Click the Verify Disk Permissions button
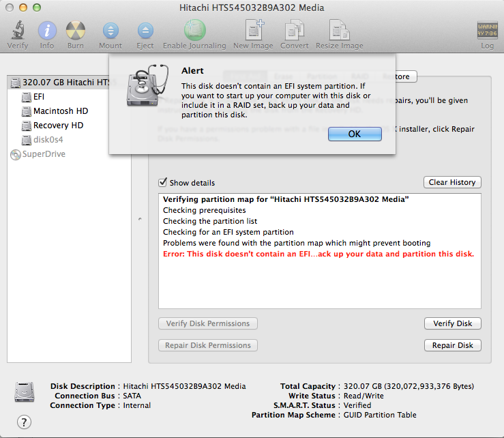The width and height of the screenshot is (504, 438). point(208,323)
